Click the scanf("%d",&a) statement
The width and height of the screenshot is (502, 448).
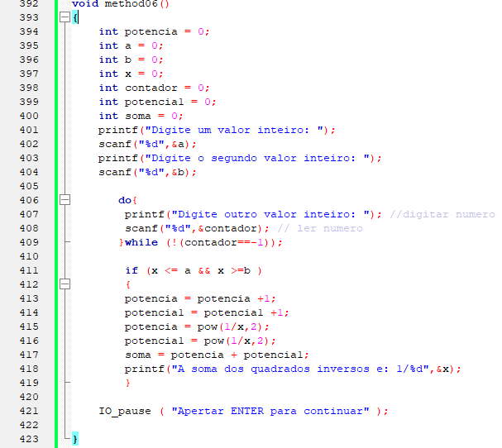pos(147,144)
